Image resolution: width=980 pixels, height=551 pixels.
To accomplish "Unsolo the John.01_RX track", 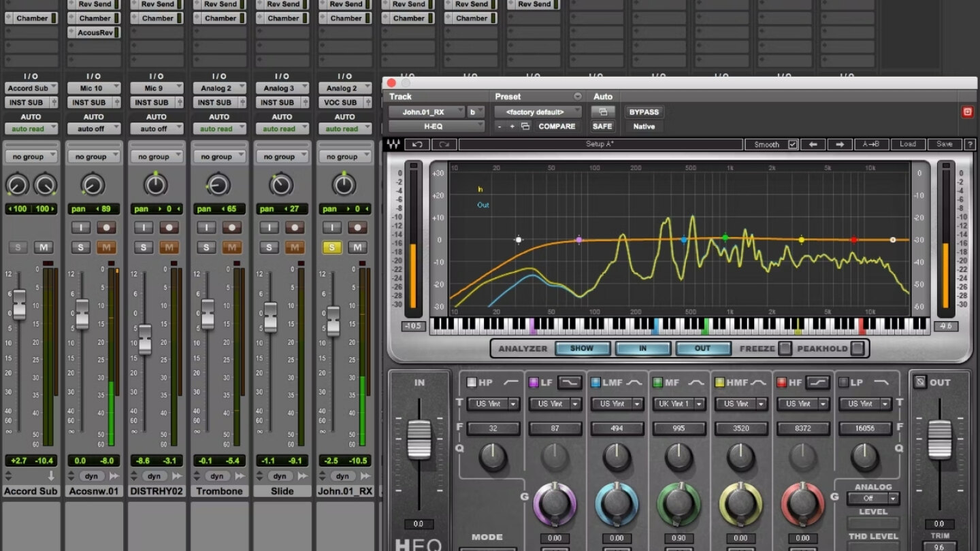I will pyautogui.click(x=331, y=248).
